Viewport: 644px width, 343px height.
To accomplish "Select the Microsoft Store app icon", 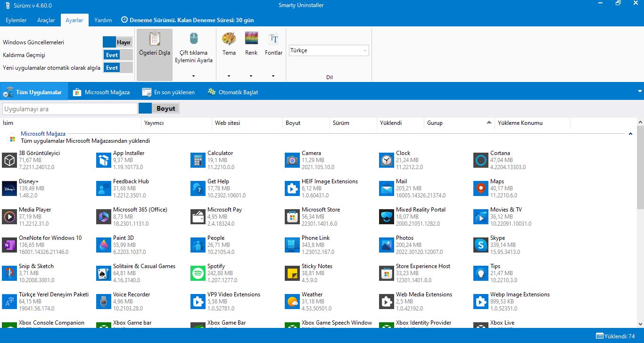I will pos(292,217).
